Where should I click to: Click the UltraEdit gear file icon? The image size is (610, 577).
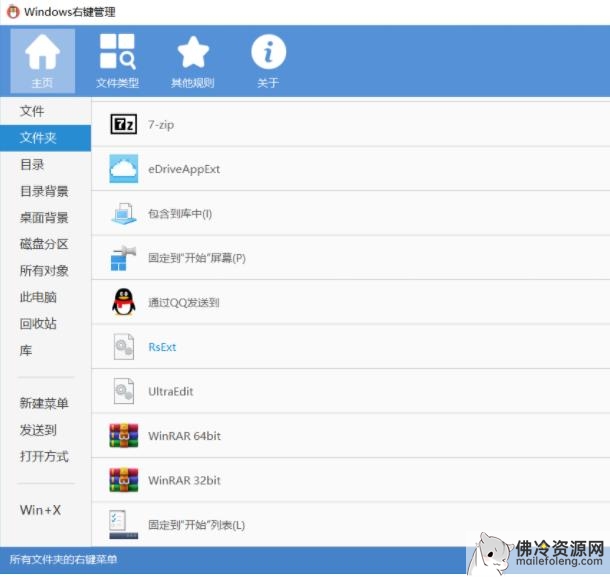pos(124,391)
